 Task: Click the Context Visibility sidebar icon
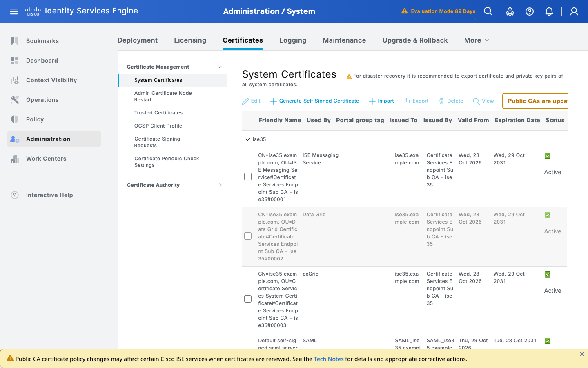coord(15,80)
